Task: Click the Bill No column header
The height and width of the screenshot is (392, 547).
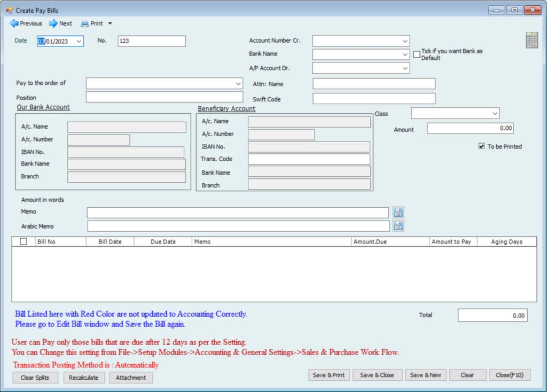Action: pyautogui.click(x=60, y=242)
